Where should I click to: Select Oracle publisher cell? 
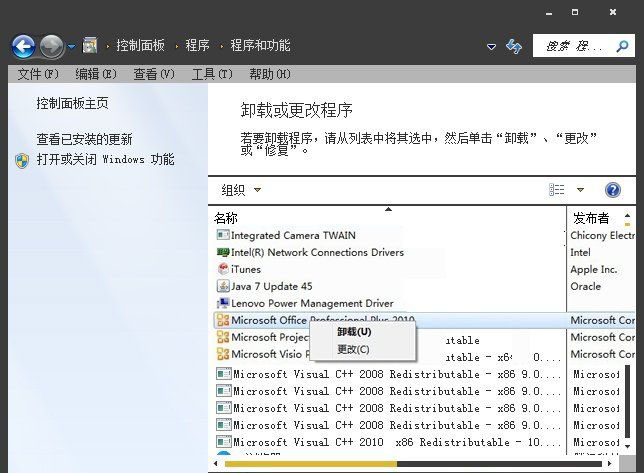(585, 286)
